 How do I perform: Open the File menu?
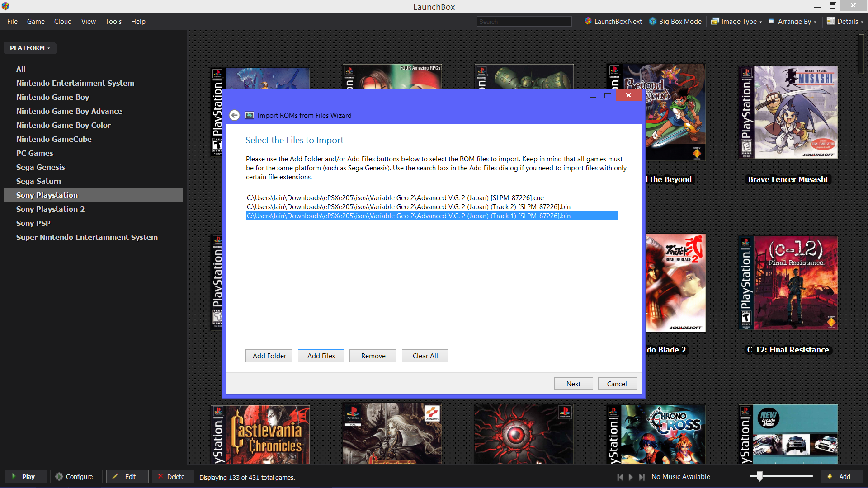click(x=12, y=21)
